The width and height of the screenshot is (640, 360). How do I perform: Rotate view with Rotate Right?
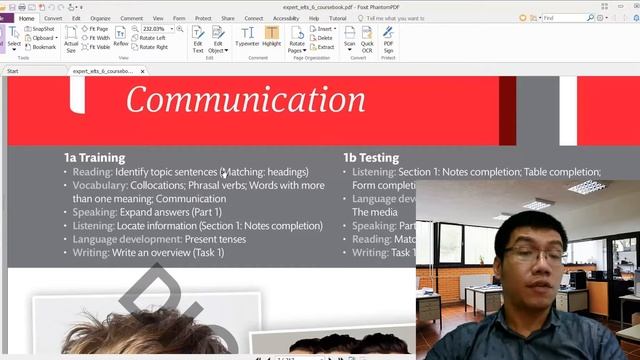150,47
